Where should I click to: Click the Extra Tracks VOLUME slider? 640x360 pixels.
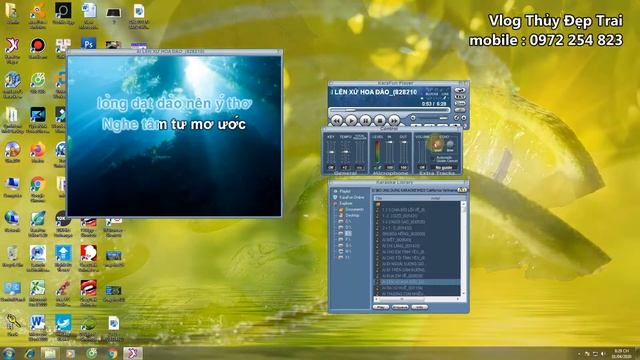point(422,152)
